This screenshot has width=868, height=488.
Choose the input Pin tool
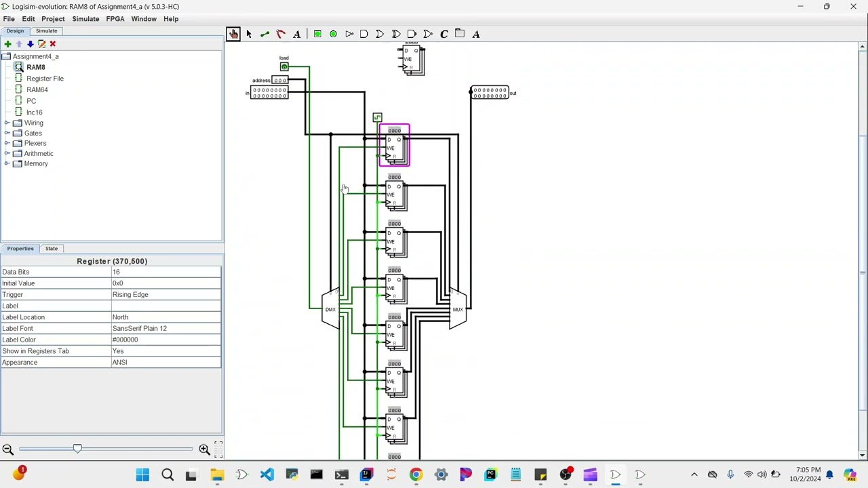(x=317, y=34)
